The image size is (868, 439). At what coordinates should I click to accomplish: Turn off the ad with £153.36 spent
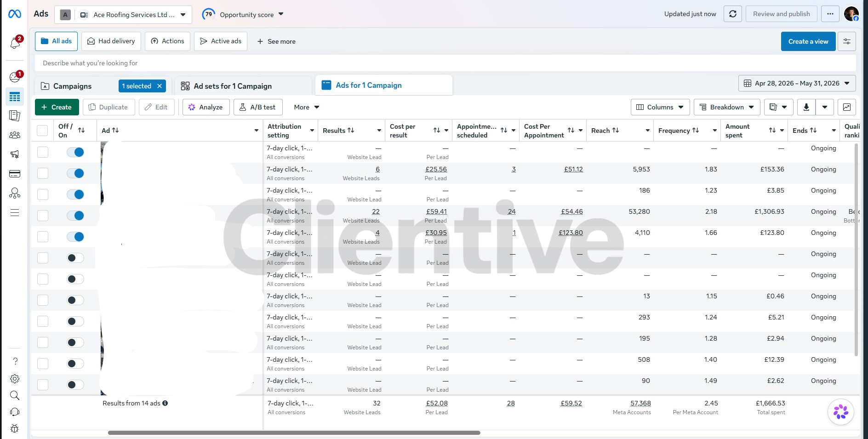pos(75,173)
